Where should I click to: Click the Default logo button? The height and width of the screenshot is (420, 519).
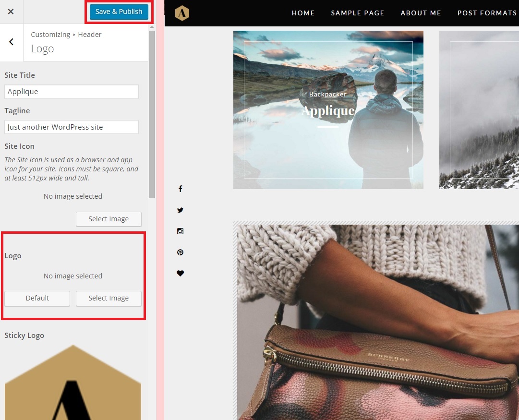pos(37,298)
